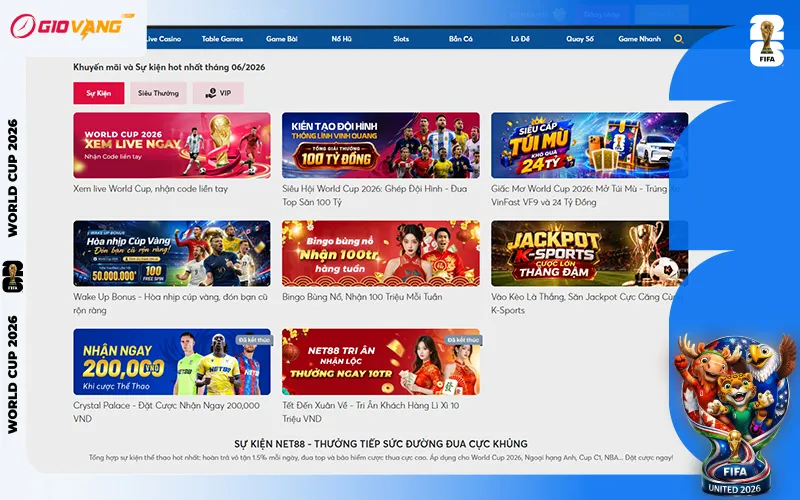Select Quay Số in the navigation
800x500 pixels.
point(580,39)
